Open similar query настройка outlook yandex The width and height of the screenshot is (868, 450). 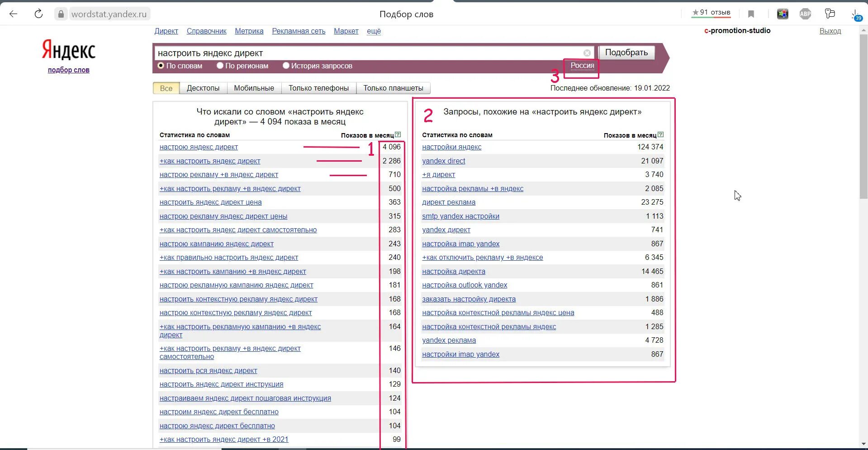(x=465, y=285)
